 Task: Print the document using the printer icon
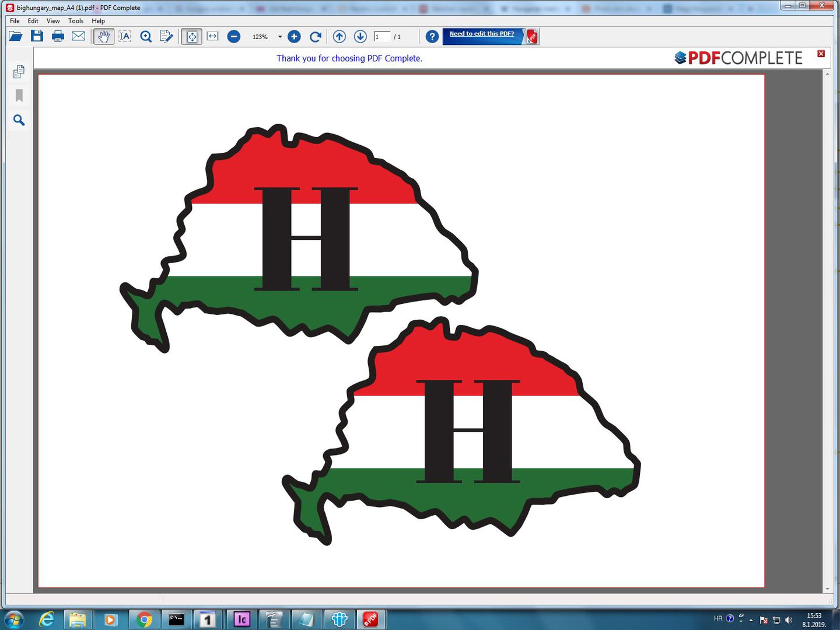click(x=58, y=37)
